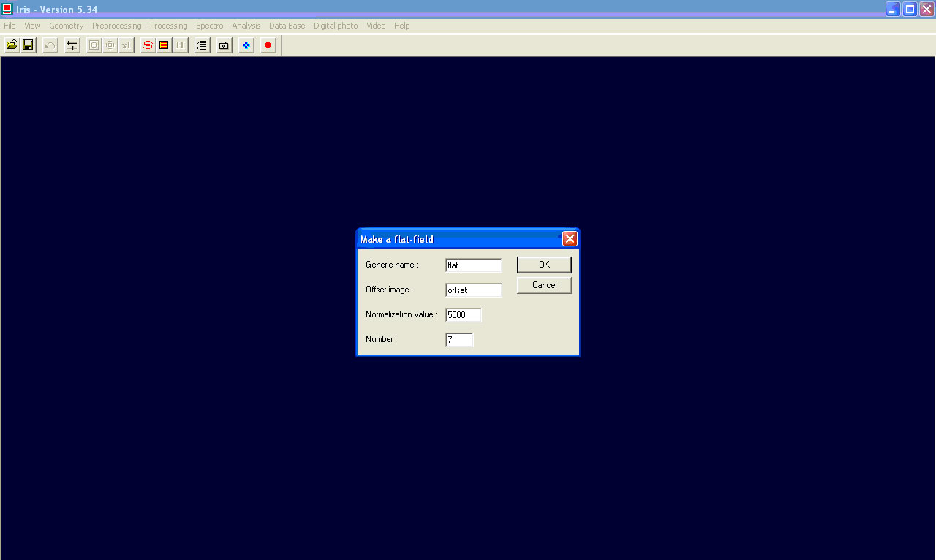The width and height of the screenshot is (936, 560).
Task: Click the blue dots pattern toolbar icon
Action: click(x=246, y=45)
